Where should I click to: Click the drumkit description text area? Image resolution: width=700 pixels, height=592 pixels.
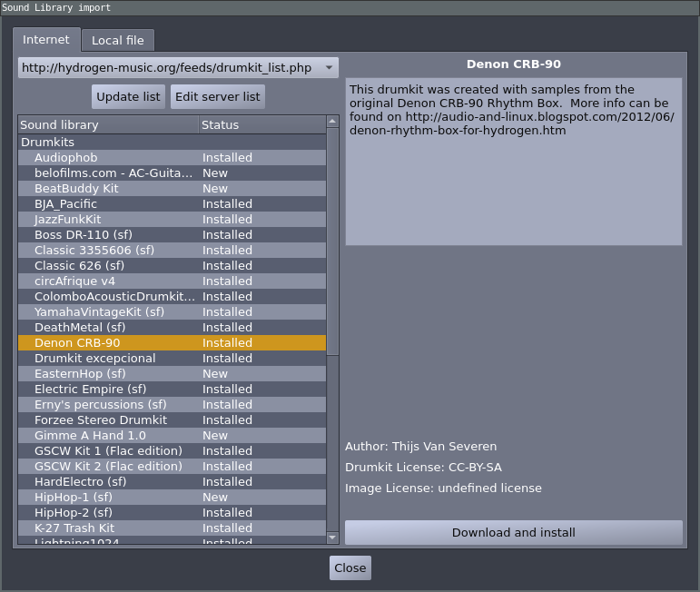coord(513,162)
